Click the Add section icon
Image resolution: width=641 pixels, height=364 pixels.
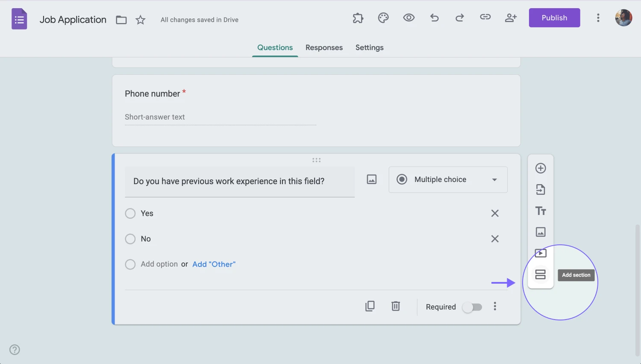(541, 275)
